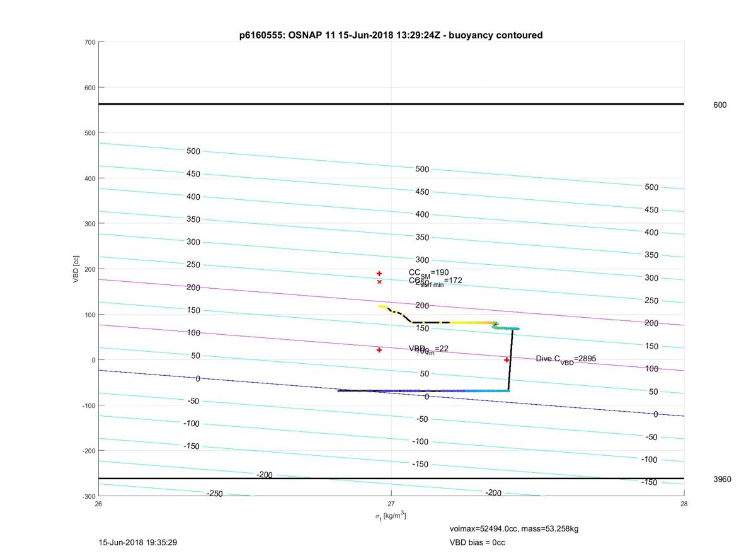Click the red plus marker beside CC SM=190
The height and width of the screenshot is (558, 756).
tap(379, 274)
